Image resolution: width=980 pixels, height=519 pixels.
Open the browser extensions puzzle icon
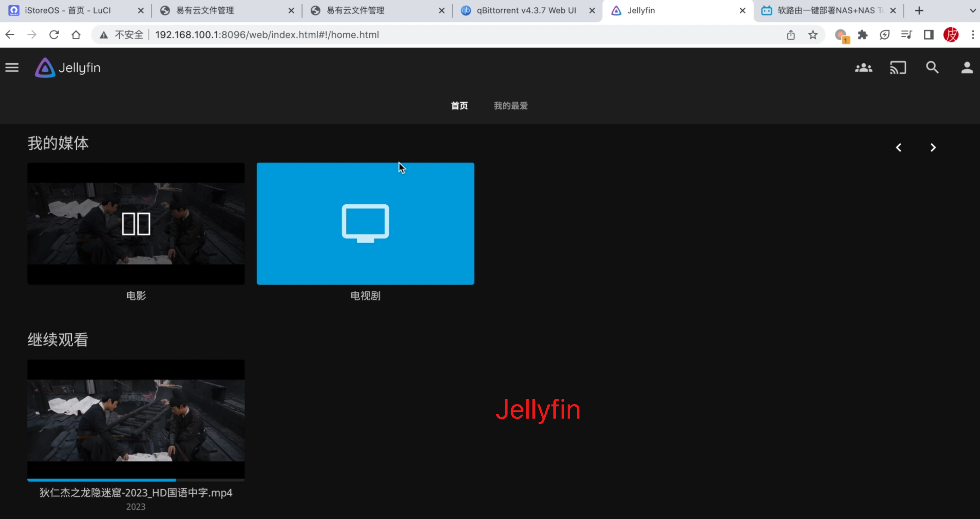[x=863, y=34]
